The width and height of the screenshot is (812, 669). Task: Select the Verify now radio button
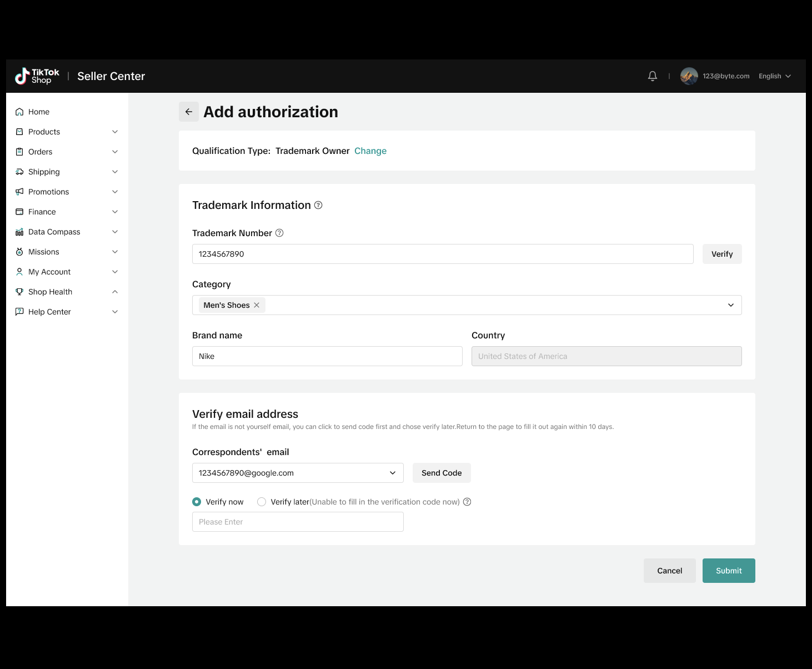pyautogui.click(x=197, y=502)
